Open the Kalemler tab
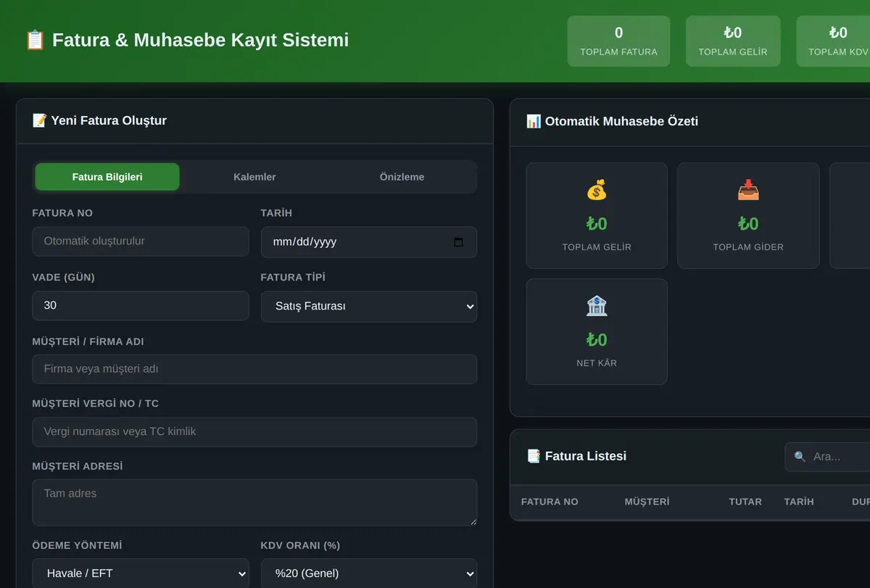 tap(254, 177)
